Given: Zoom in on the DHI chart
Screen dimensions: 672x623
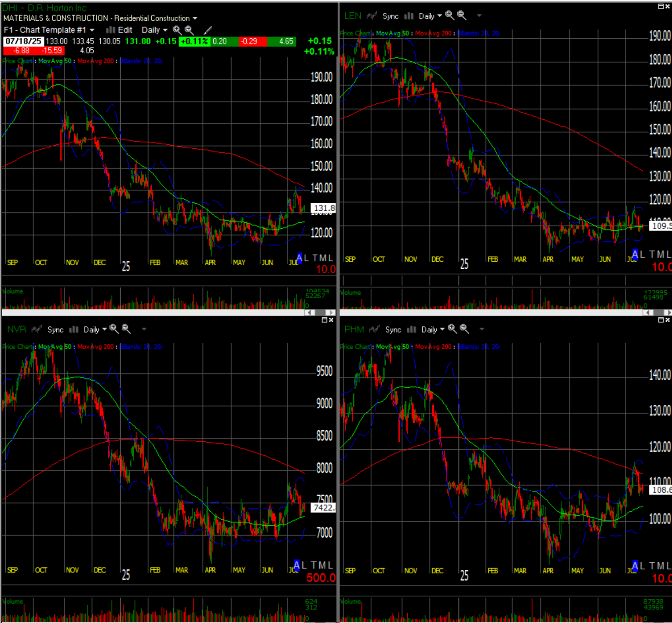Looking at the screenshot, I should [x=177, y=30].
